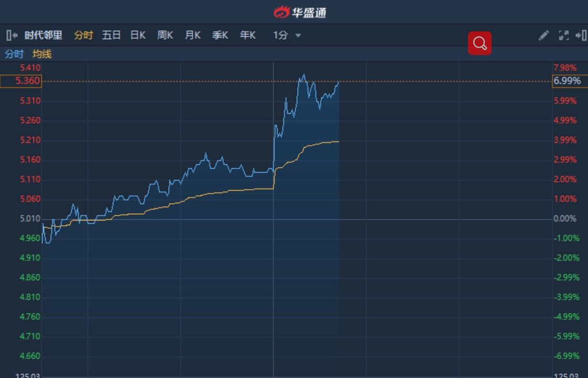Toggle the 均线 average line legend
The width and height of the screenshot is (588, 378).
tap(42, 54)
